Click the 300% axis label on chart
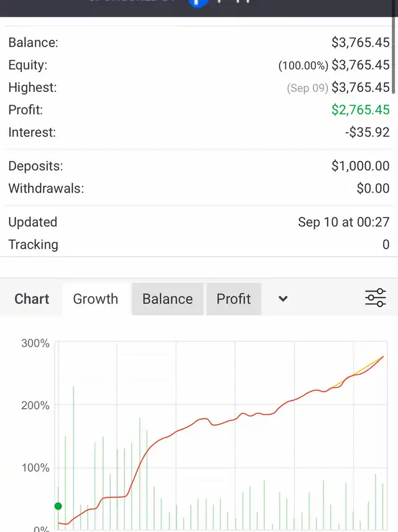Viewport: 398px width, 532px height. (x=36, y=343)
